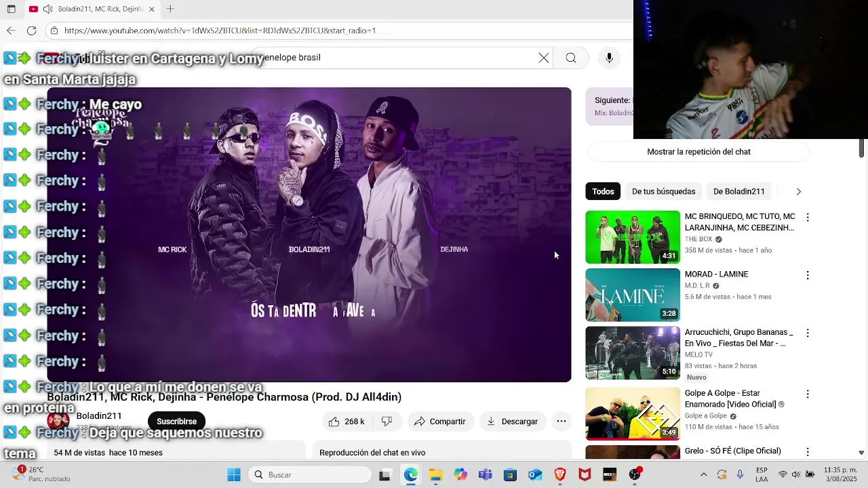
Task: Open Task View from taskbar
Action: pyautogui.click(x=384, y=475)
